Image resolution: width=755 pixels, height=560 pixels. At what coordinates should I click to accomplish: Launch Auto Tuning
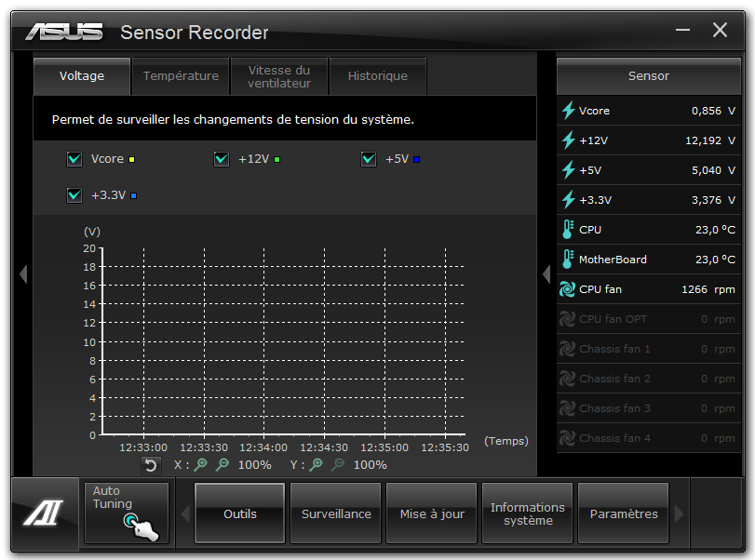point(127,513)
